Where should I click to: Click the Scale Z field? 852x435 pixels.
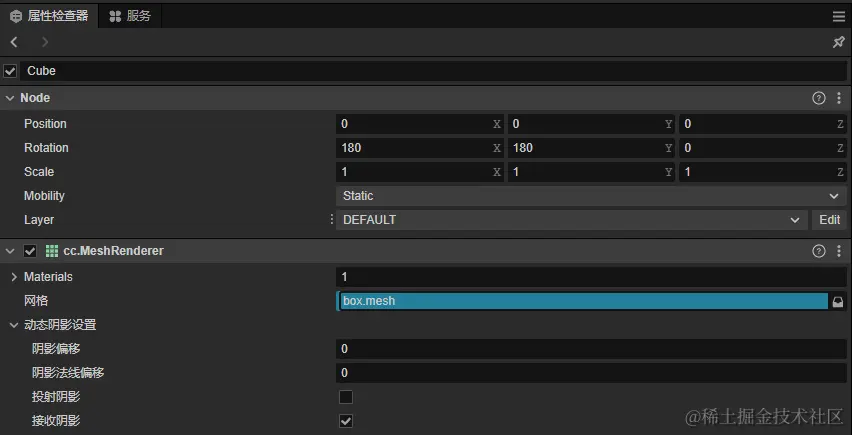coord(762,172)
